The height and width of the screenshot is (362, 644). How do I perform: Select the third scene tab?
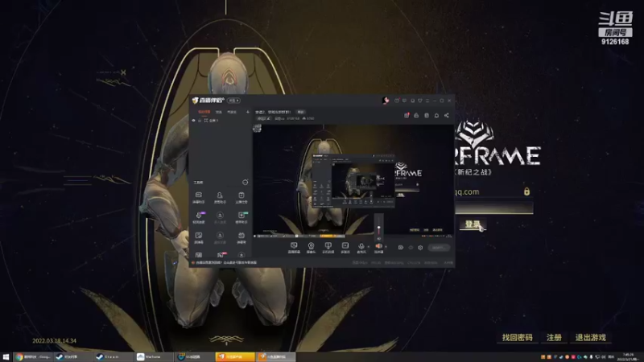coord(232,112)
